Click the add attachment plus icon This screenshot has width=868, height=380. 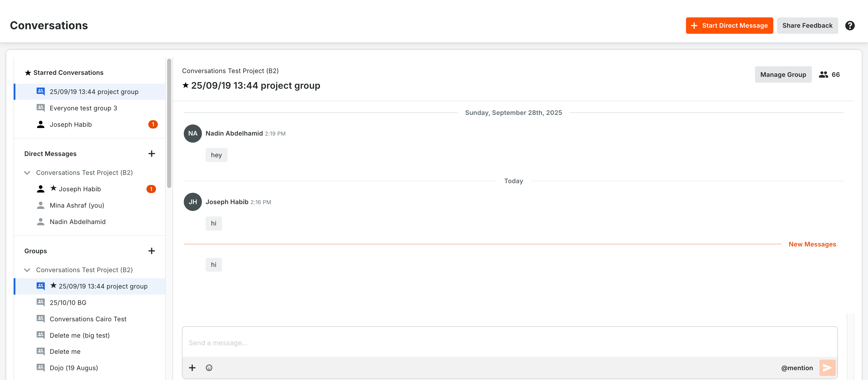coord(192,367)
